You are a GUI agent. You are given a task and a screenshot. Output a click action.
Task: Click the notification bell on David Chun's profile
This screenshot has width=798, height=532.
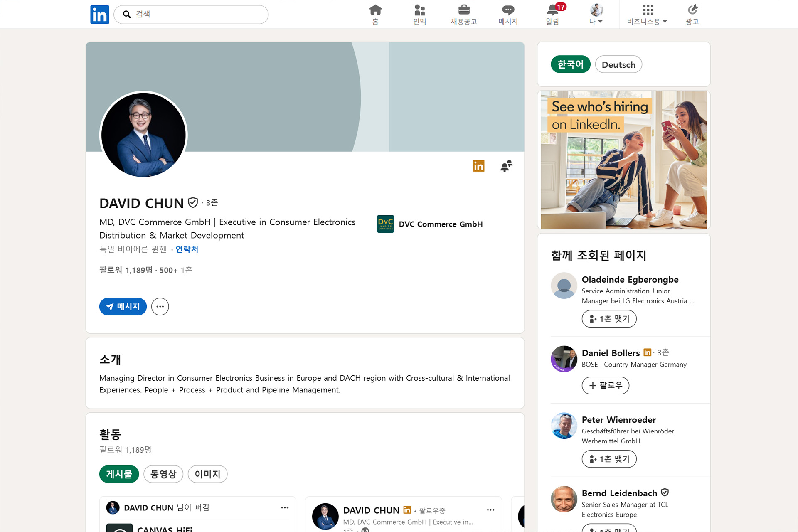pos(506,166)
